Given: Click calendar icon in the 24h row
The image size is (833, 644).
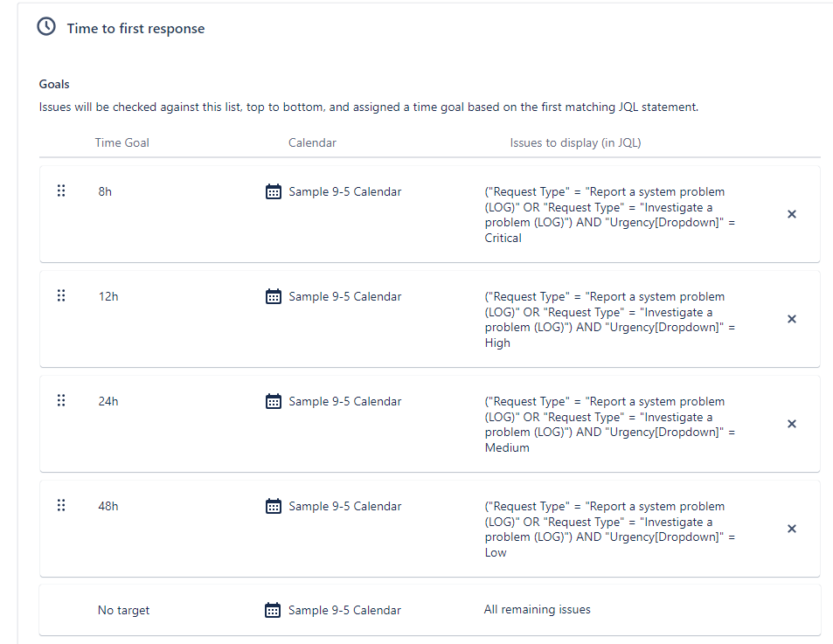Looking at the screenshot, I should (x=274, y=401).
